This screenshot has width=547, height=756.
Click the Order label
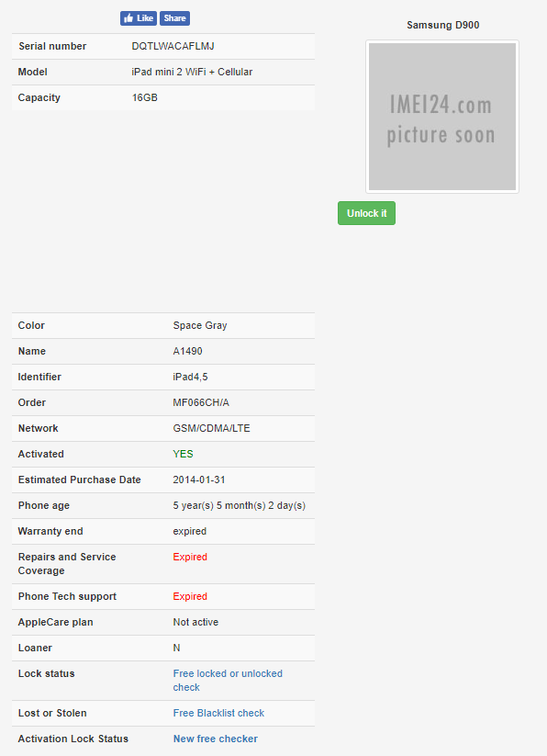(32, 402)
